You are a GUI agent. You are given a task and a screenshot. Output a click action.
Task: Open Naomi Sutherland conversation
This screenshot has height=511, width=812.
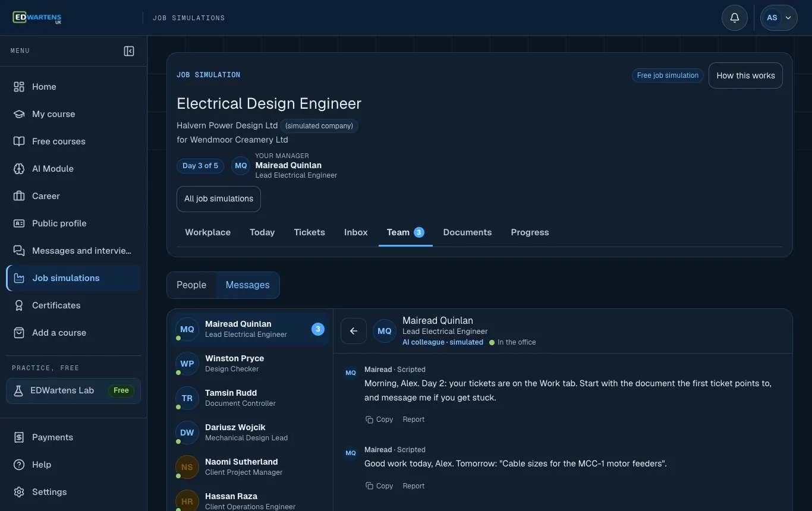250,467
